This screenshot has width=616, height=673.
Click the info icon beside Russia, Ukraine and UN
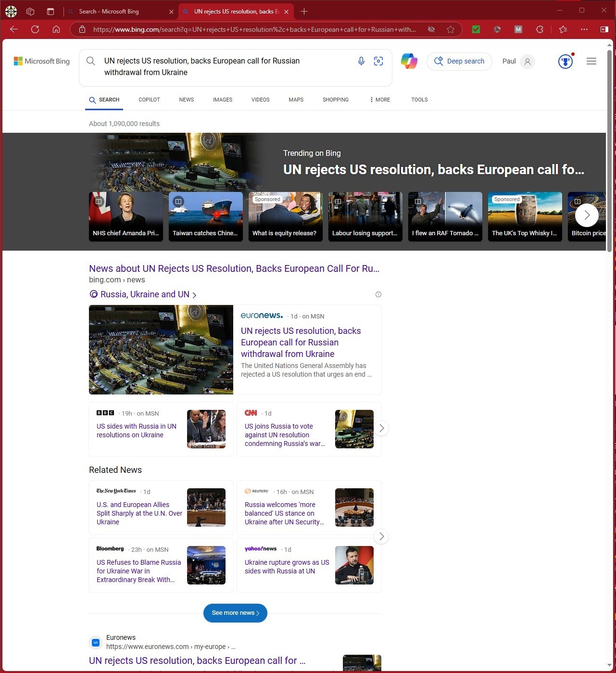coord(378,294)
